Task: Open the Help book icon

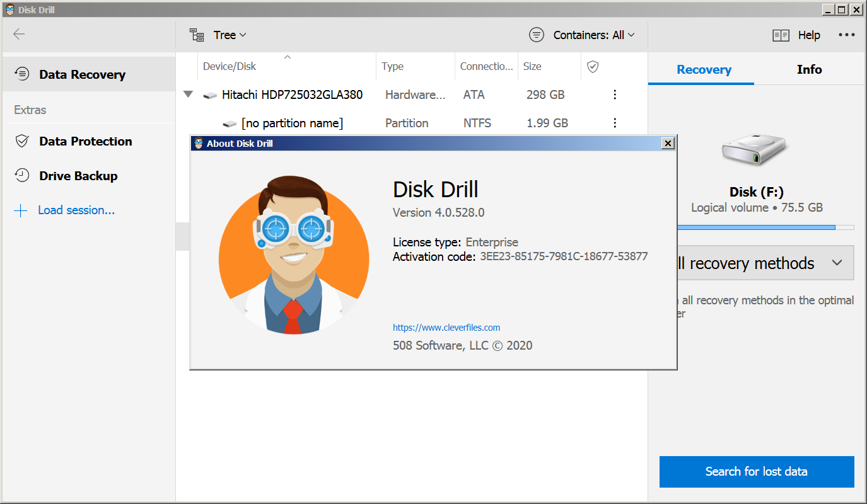Action: pyautogui.click(x=781, y=35)
